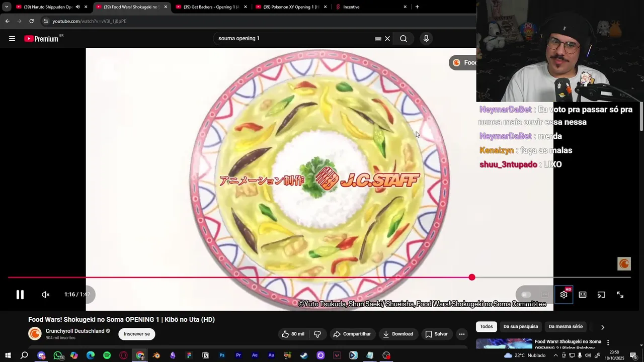Open WhatsApp from the taskbar

click(x=58, y=355)
